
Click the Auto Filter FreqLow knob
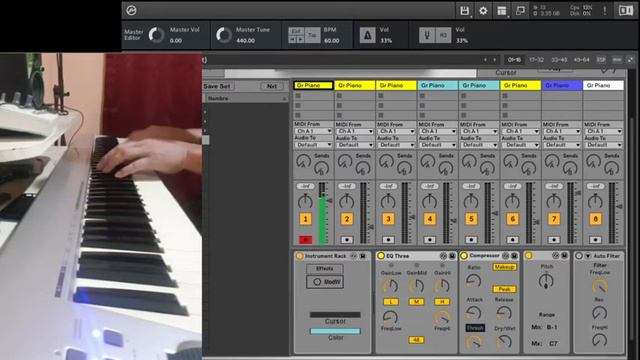[x=599, y=286]
